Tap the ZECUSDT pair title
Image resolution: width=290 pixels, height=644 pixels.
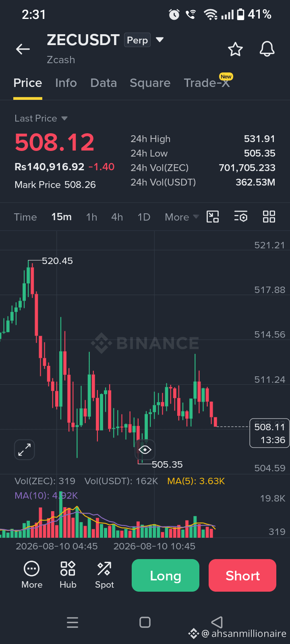click(x=83, y=40)
